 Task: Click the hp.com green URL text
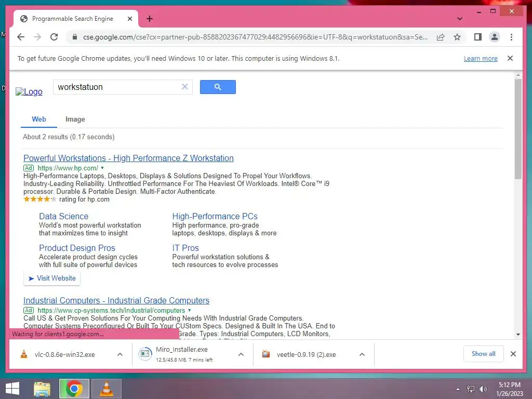click(68, 168)
